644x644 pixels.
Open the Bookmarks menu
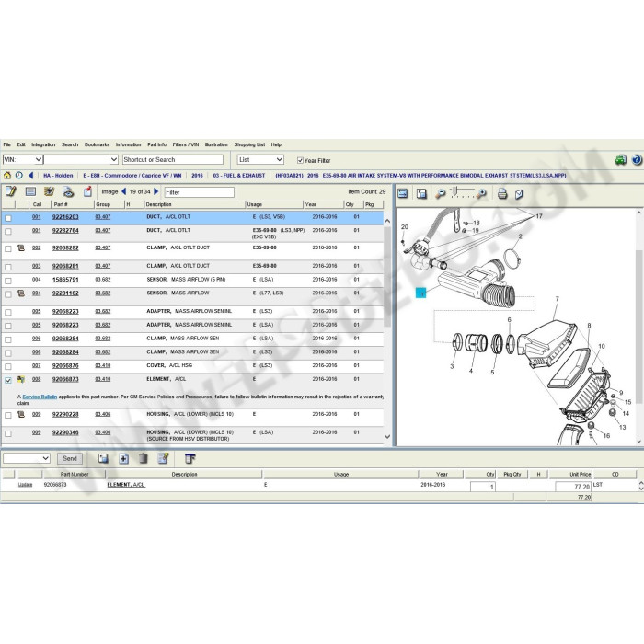coord(97,144)
